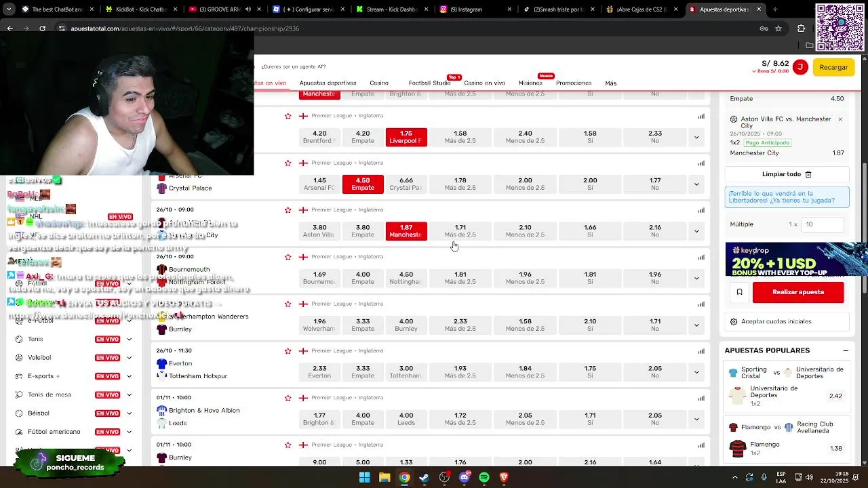Open statistics icon for Brentford vs Liverpool

(701, 116)
